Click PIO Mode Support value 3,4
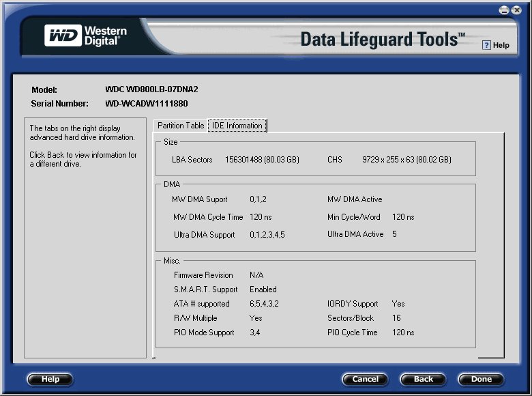The image size is (532, 396). tap(255, 333)
